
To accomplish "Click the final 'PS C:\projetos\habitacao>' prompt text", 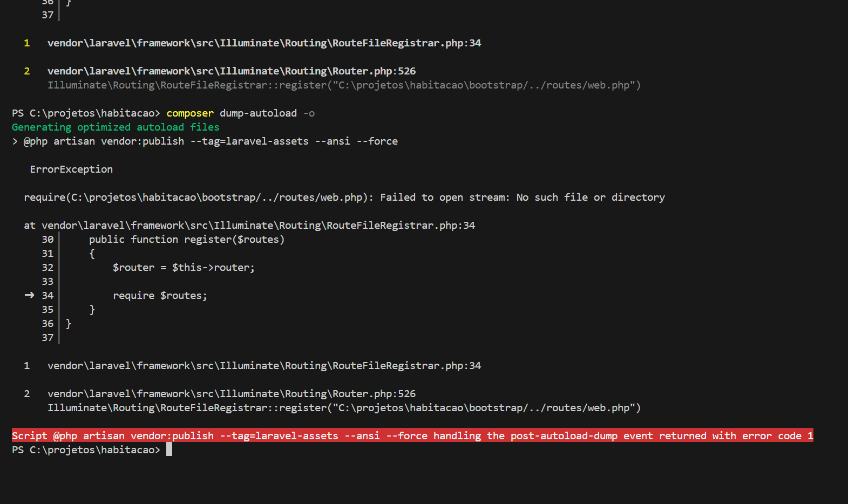I will click(x=86, y=450).
